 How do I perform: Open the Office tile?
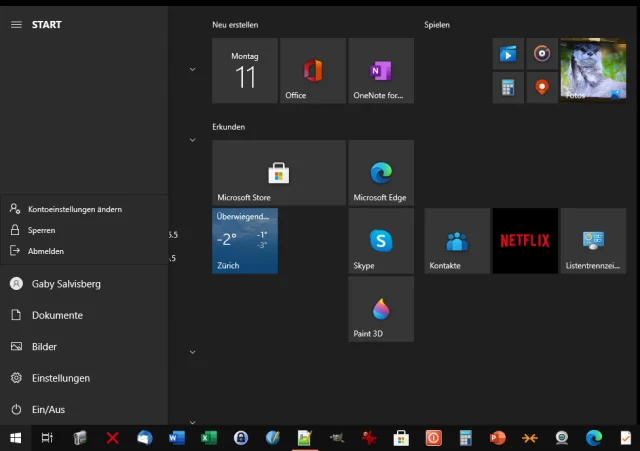pyautogui.click(x=312, y=71)
